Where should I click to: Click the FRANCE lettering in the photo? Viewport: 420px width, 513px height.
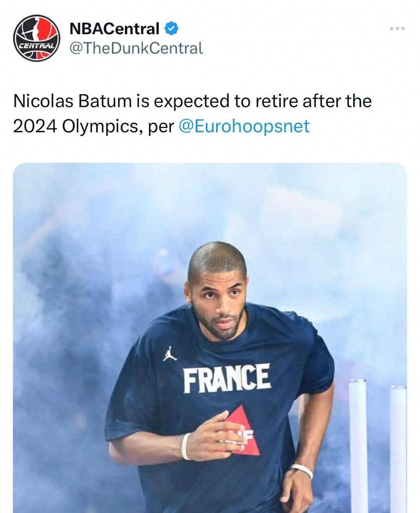pos(227,378)
